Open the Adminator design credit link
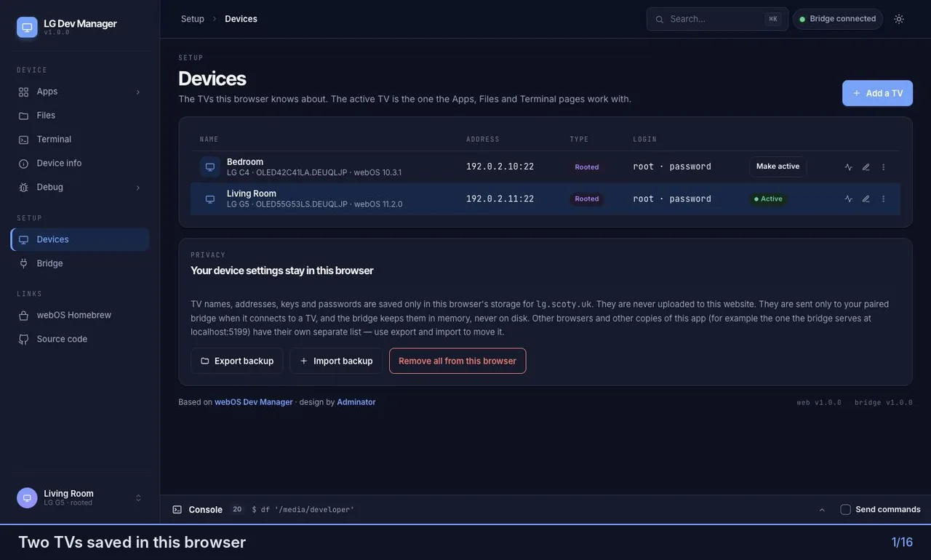931x560 pixels. point(356,402)
